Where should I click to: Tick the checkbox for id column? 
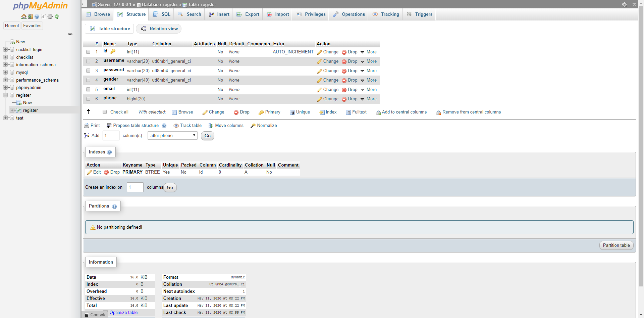88,52
